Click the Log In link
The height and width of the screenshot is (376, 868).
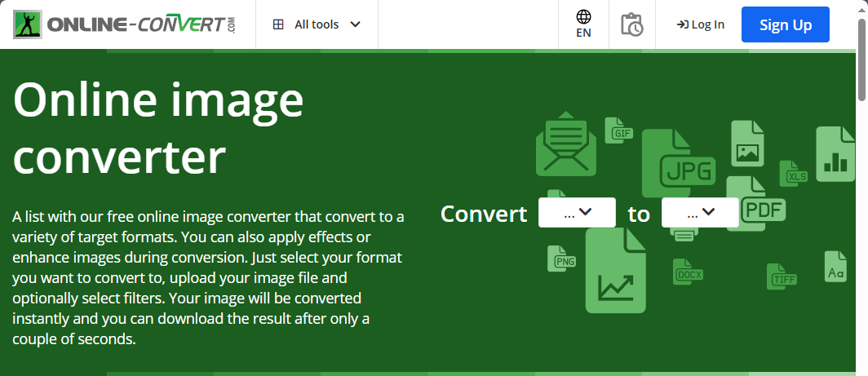pyautogui.click(x=701, y=24)
